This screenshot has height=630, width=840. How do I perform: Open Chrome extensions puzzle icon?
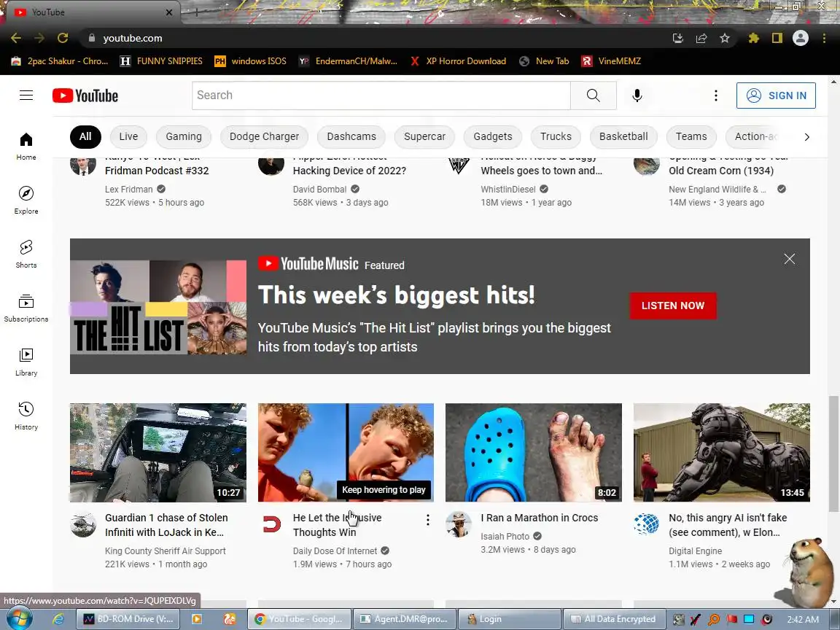(754, 38)
